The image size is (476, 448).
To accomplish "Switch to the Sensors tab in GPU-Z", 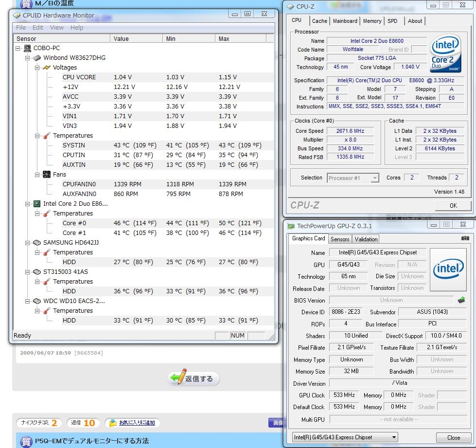I will (x=340, y=239).
